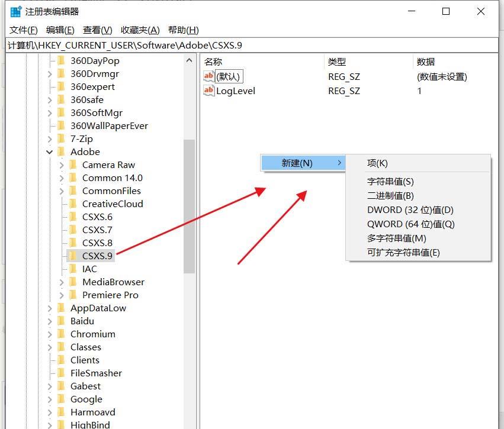Expand the Common 14.0 tree node
Image resolution: width=504 pixels, height=429 pixels.
point(62,178)
